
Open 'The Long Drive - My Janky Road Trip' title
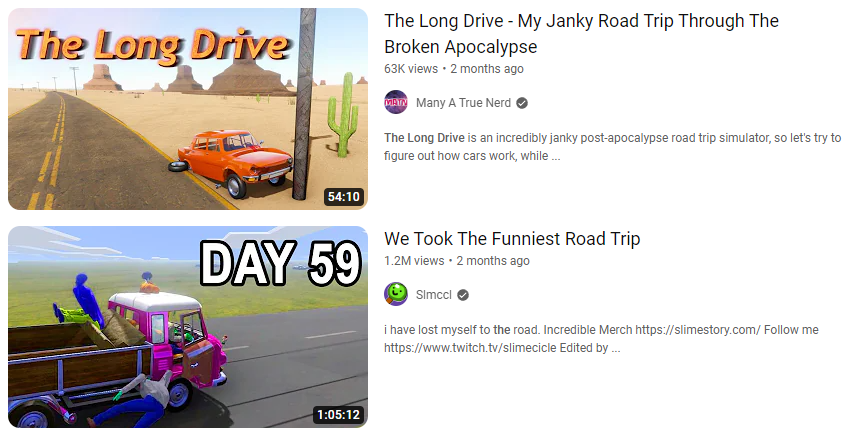[x=581, y=34]
